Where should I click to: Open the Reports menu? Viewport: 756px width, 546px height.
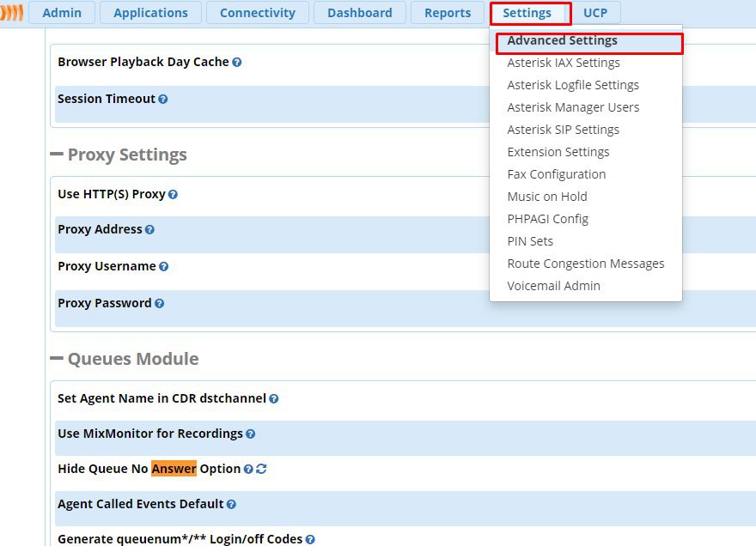448,13
